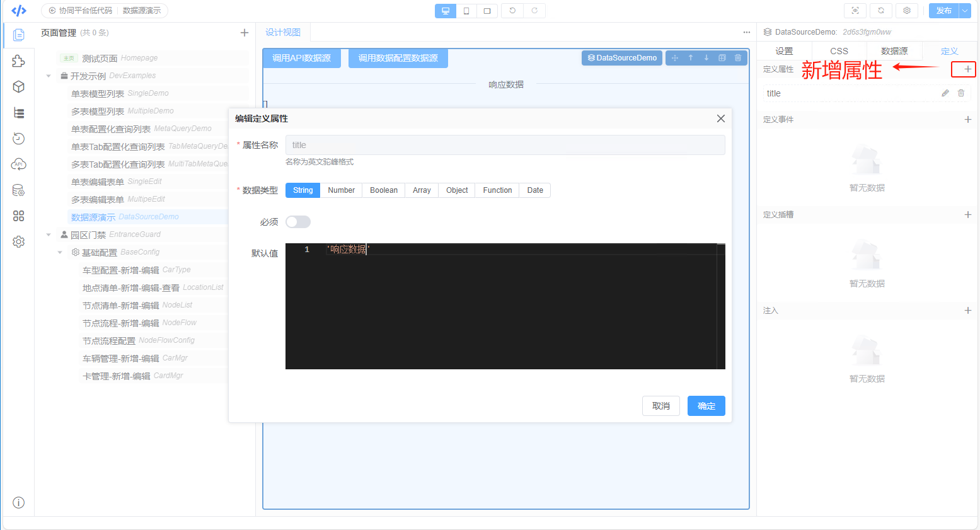Image resolution: width=980 pixels, height=530 pixels.
Task: Open the four-squares apps panel
Action: (19, 216)
